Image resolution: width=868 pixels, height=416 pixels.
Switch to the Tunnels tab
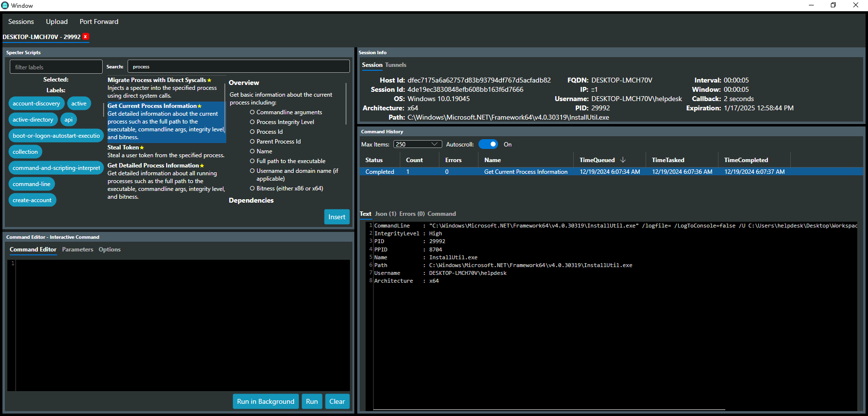(x=396, y=65)
